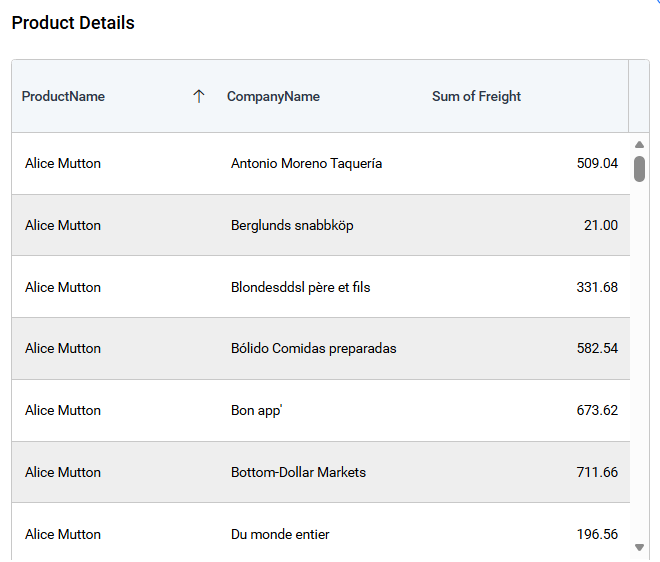Click the ascending sort arrow on ProductName
This screenshot has width=660, height=562.
point(198,97)
